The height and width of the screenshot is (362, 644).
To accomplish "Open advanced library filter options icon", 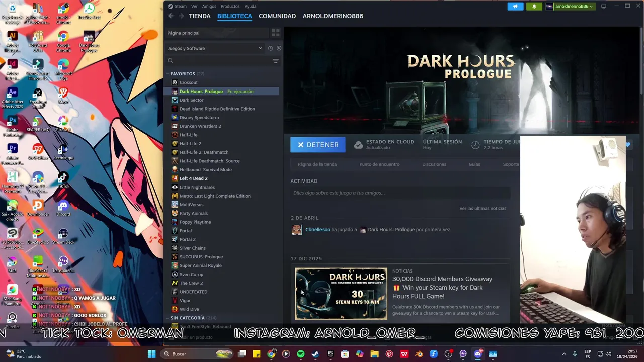I will (276, 61).
